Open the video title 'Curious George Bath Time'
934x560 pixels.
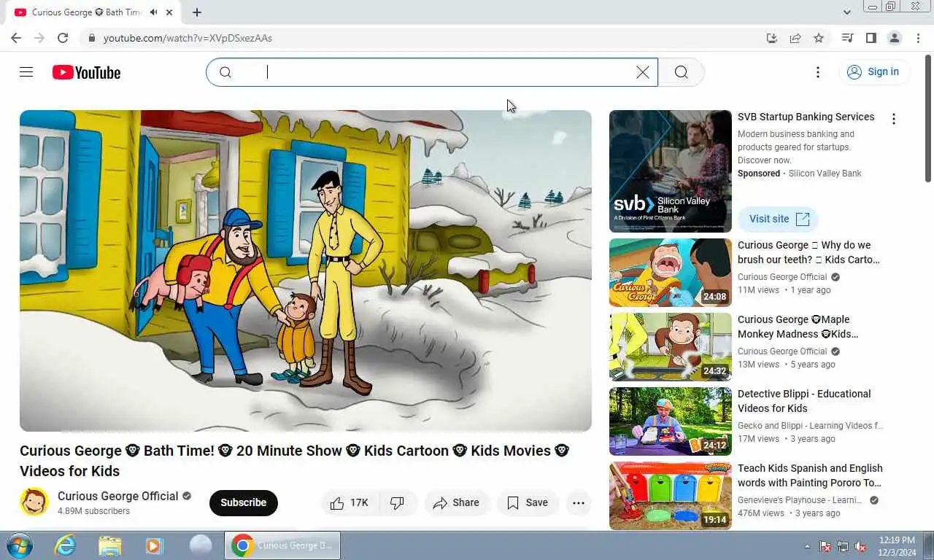[294, 461]
